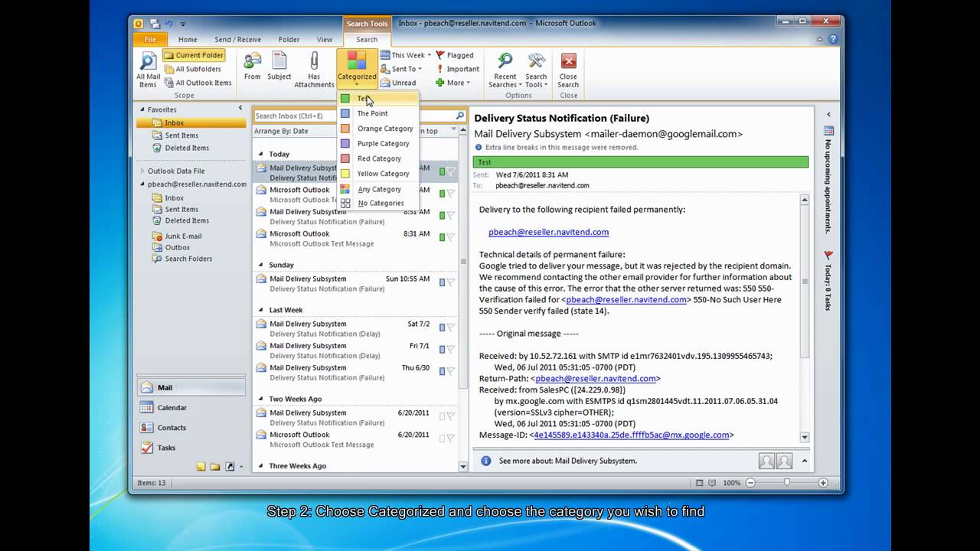Click the From search refinement icon
This screenshot has height=551, width=980.
click(x=252, y=67)
